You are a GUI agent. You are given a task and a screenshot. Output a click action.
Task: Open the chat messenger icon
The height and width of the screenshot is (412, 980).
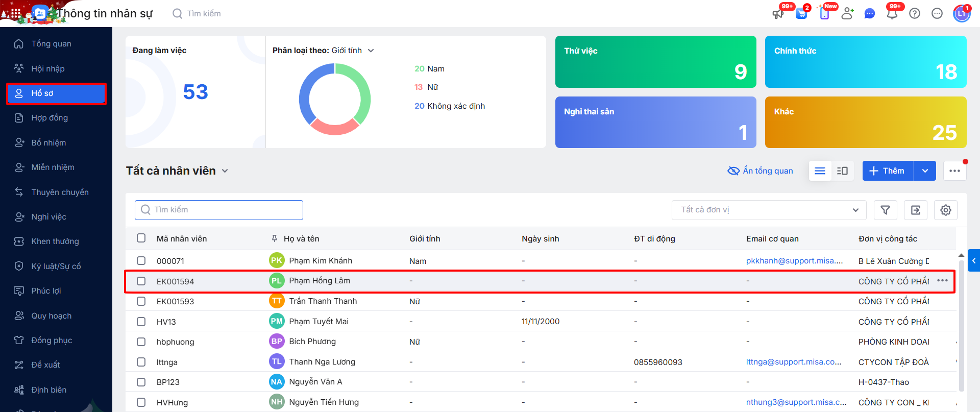tap(869, 14)
